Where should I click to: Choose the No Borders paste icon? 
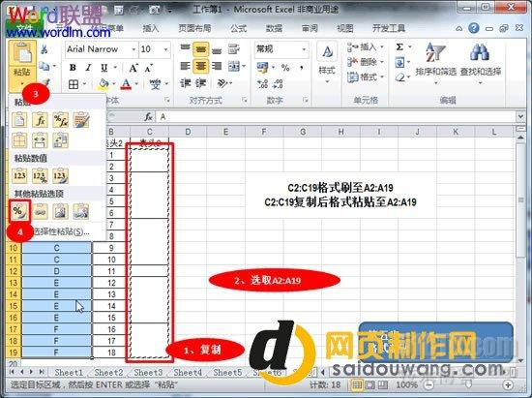tap(19, 140)
